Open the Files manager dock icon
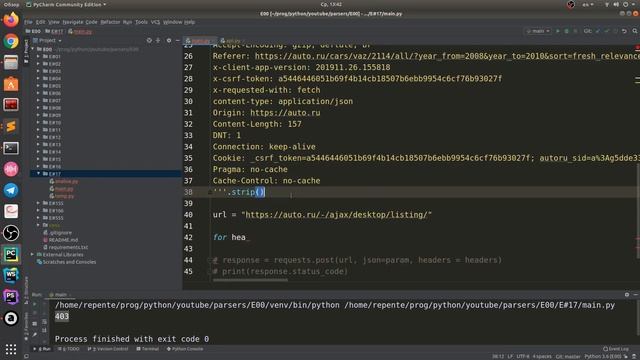 [x=11, y=62]
